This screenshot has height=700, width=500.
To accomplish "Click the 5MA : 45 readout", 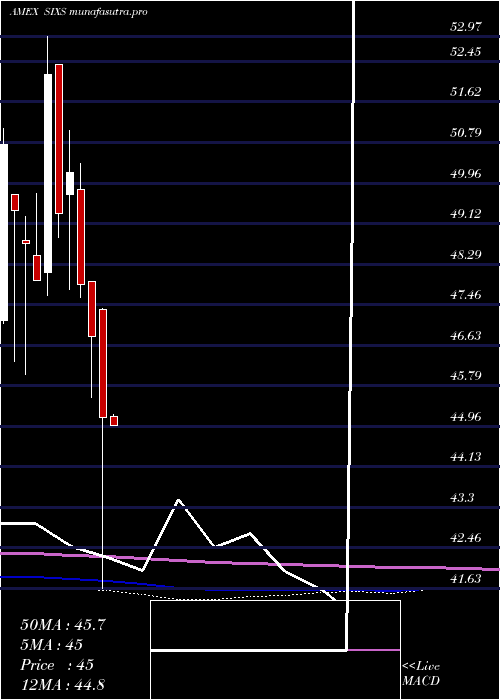I will click(51, 645).
